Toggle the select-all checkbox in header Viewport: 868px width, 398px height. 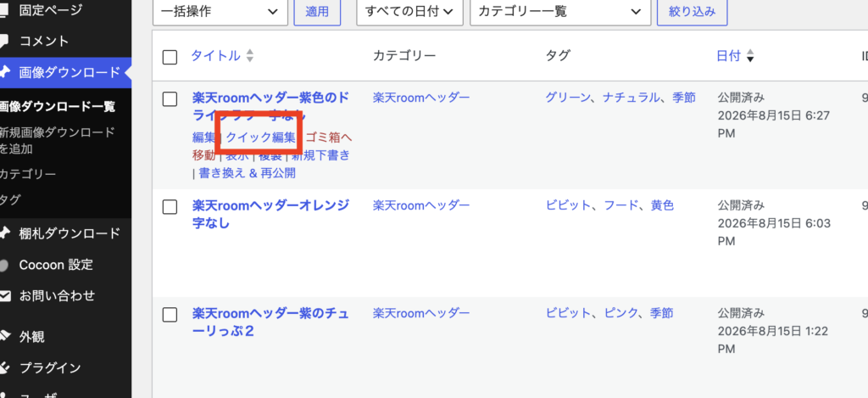(x=170, y=57)
